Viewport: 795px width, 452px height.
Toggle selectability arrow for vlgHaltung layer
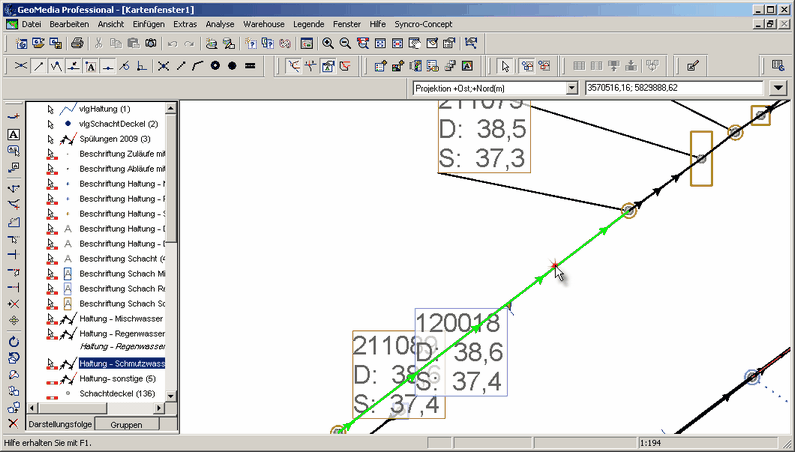pyautogui.click(x=51, y=109)
